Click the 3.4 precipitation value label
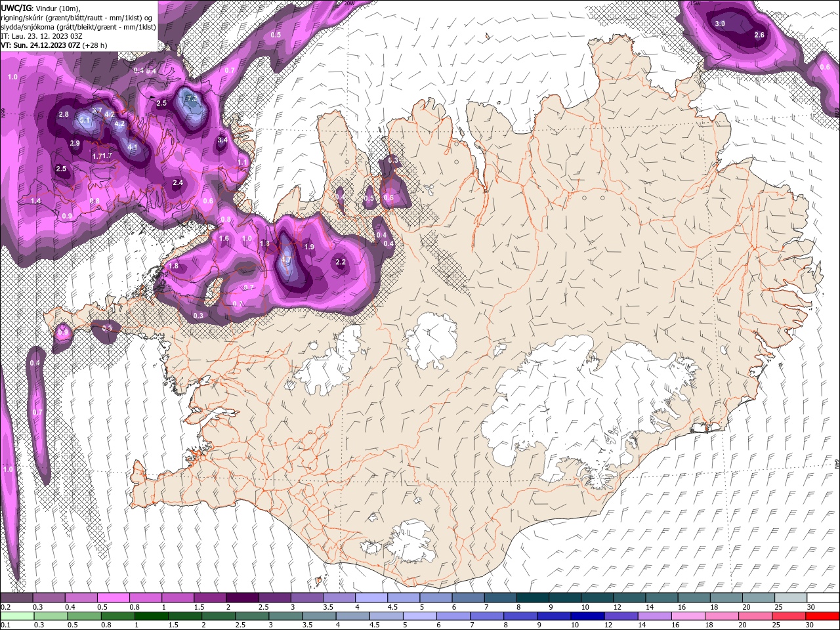This screenshot has height=630, width=840. (x=222, y=140)
